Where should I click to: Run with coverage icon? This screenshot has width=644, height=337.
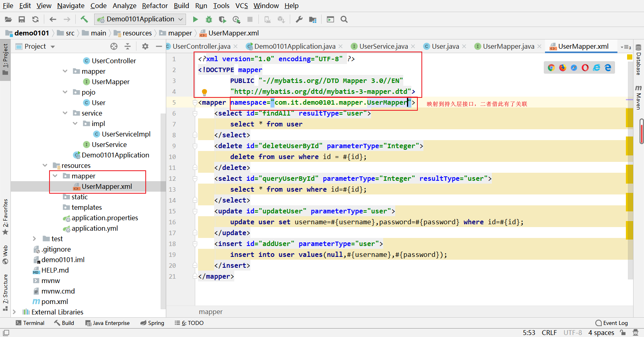[222, 19]
